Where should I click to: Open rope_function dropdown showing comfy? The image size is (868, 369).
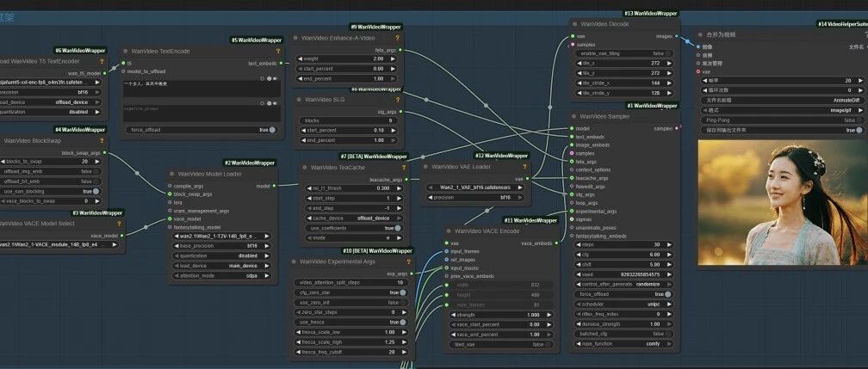coord(623,343)
